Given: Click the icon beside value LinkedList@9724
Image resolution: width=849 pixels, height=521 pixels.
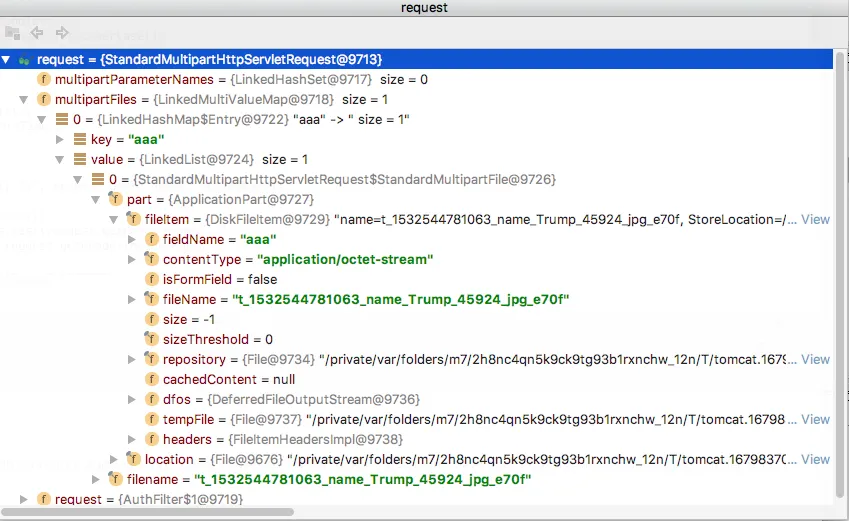Looking at the screenshot, I should click(x=80, y=160).
